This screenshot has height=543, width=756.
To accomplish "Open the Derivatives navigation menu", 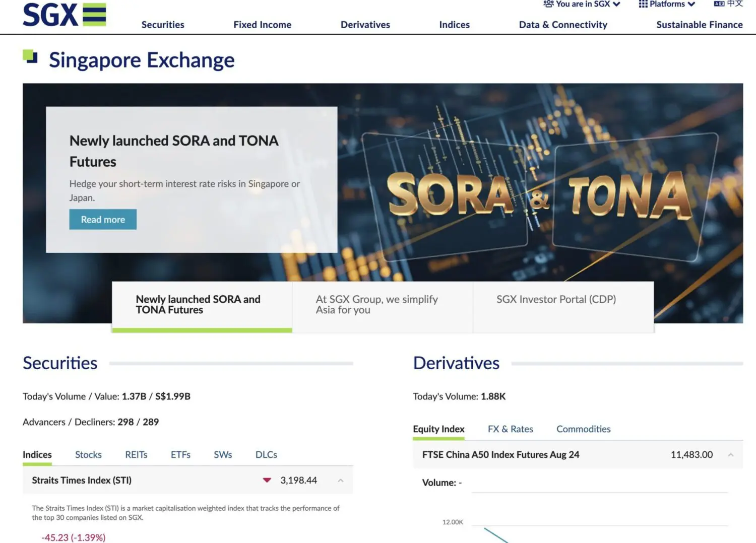I will coord(365,25).
